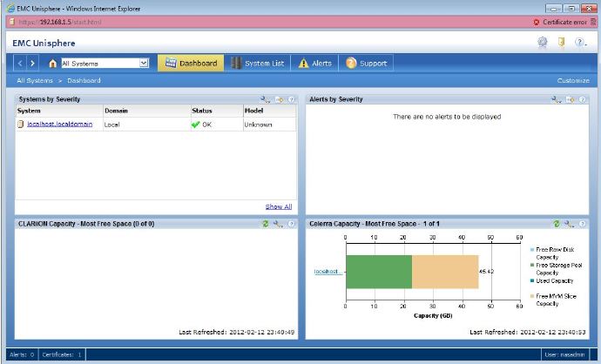
Task: Open wrench settings for Celerra Capacity panel
Action: click(x=569, y=224)
